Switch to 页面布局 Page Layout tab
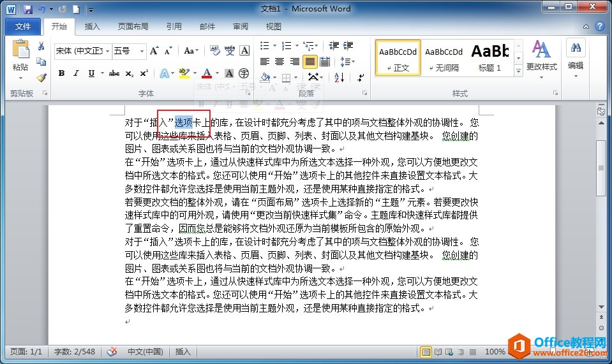This screenshot has height=364, width=612. point(133,27)
